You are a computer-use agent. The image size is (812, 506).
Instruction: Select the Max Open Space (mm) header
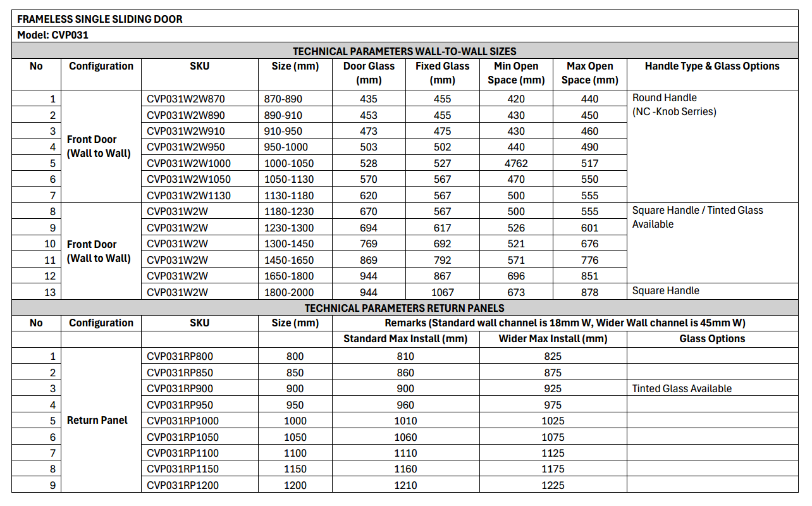[x=589, y=73]
